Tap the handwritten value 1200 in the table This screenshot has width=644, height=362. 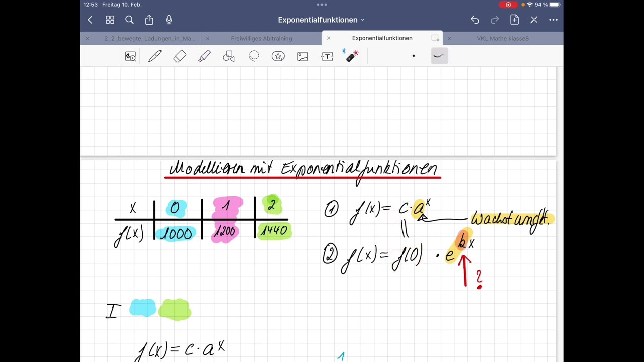(225, 231)
